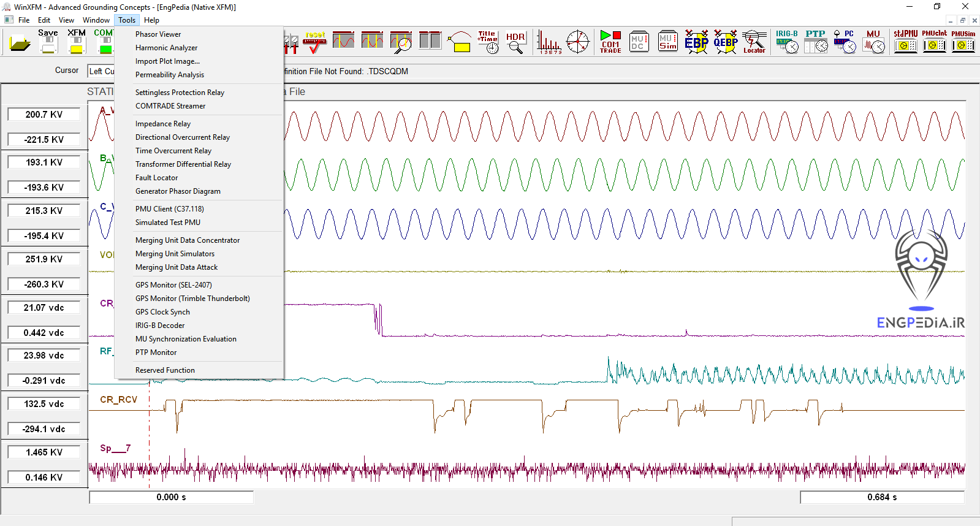Image resolution: width=980 pixels, height=526 pixels.
Task: Click the MU Sim icon
Action: 667,42
